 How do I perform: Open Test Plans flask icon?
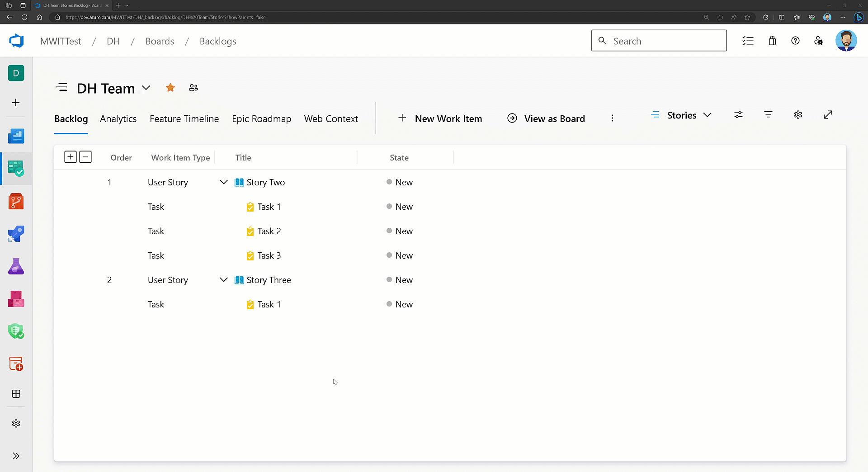tap(16, 266)
